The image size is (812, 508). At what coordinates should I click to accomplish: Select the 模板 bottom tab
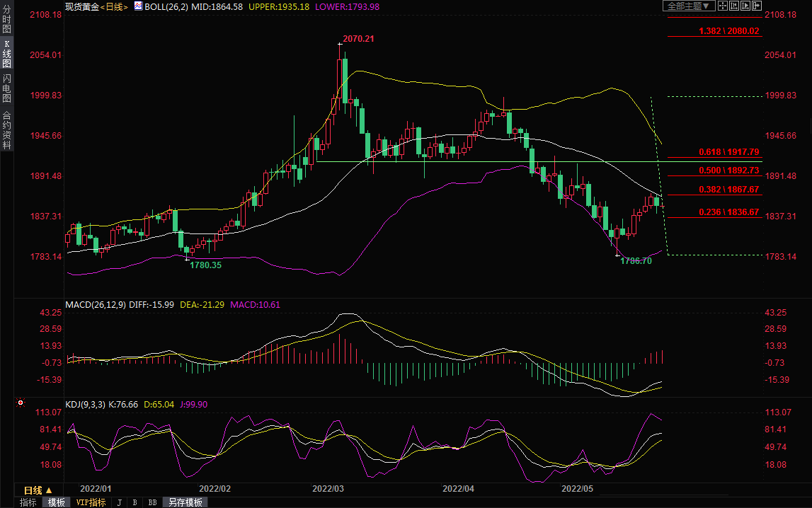point(56,502)
